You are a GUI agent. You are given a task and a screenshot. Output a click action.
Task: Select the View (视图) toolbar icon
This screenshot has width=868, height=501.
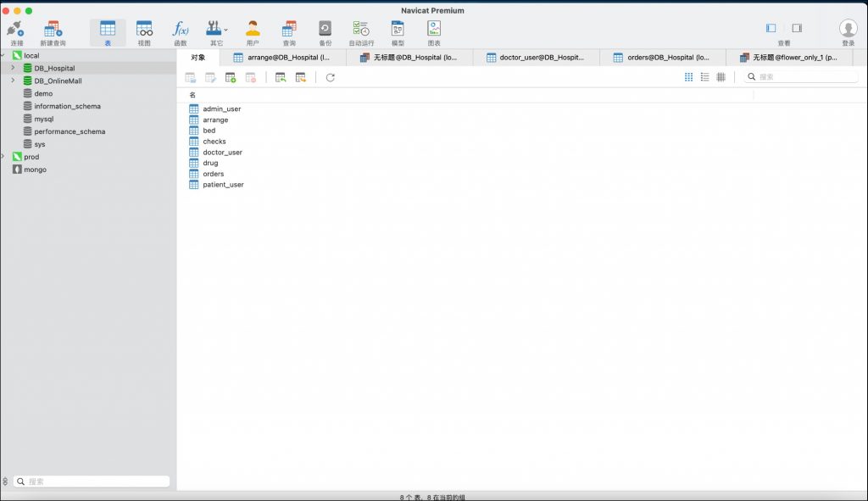tap(144, 31)
